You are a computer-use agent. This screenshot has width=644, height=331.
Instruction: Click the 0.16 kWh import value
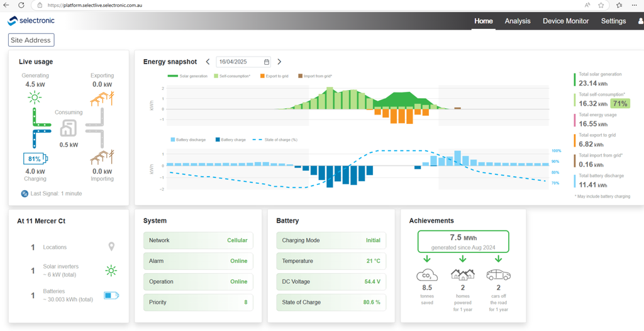pos(591,164)
